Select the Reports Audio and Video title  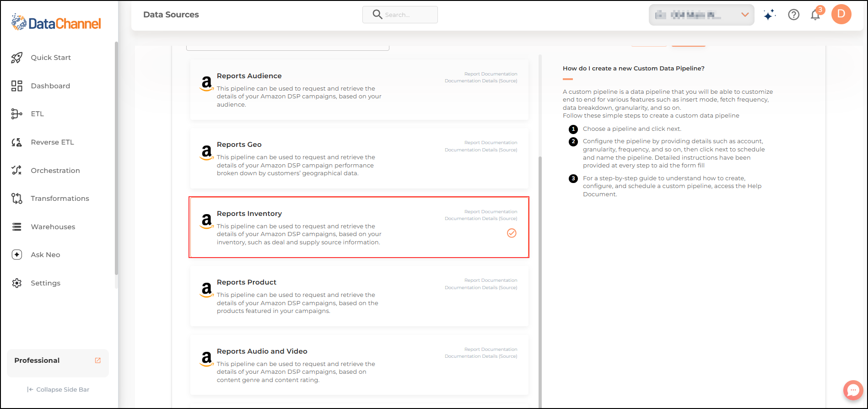click(x=262, y=351)
